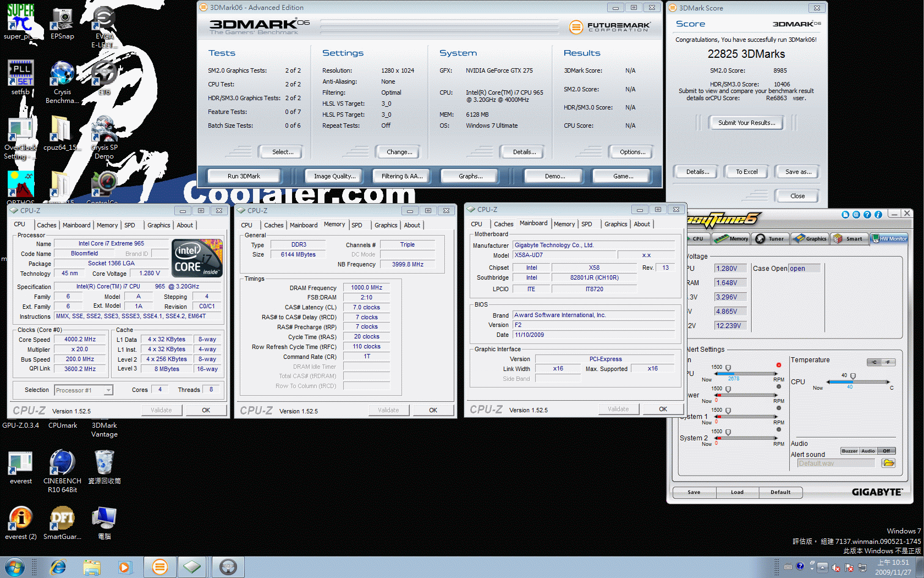The image size is (924, 578).
Task: Open the Recycle Bin desktop icon
Action: pyautogui.click(x=104, y=467)
